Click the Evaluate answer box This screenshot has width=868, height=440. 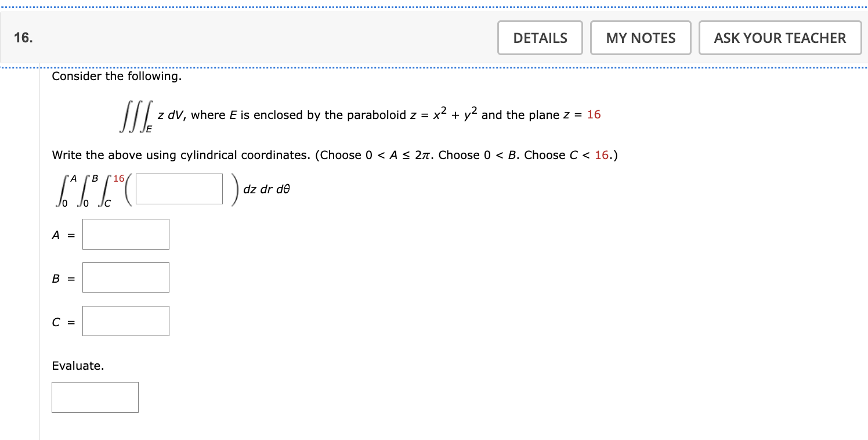tap(95, 396)
